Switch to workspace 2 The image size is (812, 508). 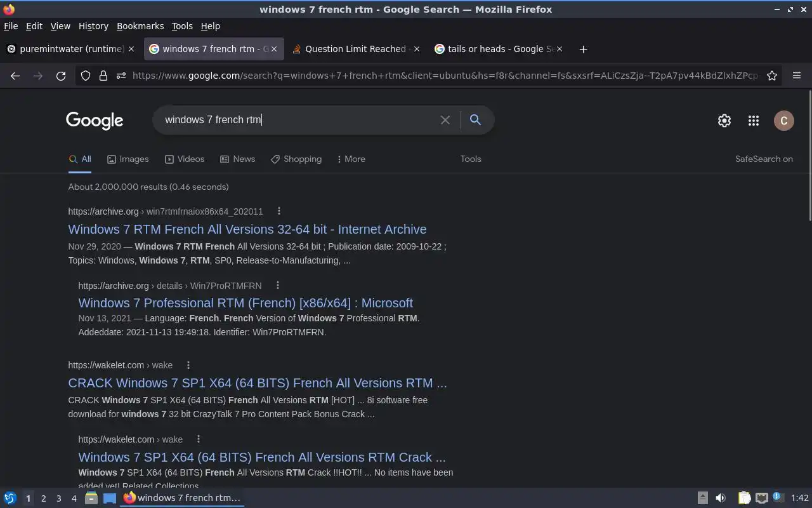tap(43, 498)
